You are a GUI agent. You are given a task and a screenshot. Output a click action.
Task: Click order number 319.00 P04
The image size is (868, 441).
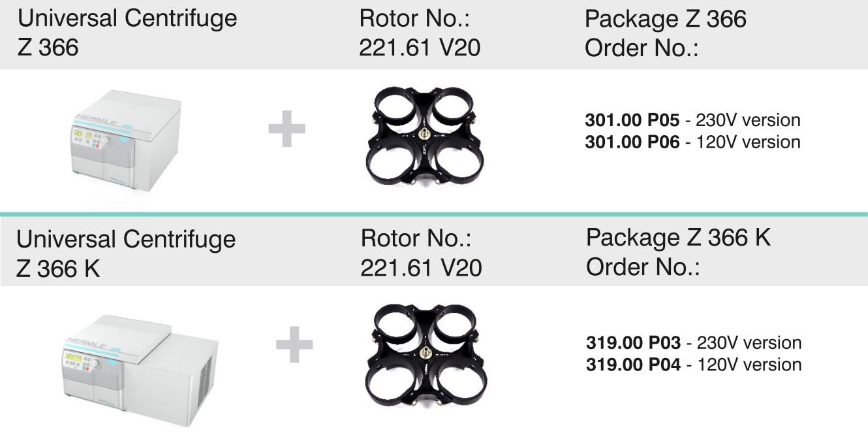click(x=633, y=364)
